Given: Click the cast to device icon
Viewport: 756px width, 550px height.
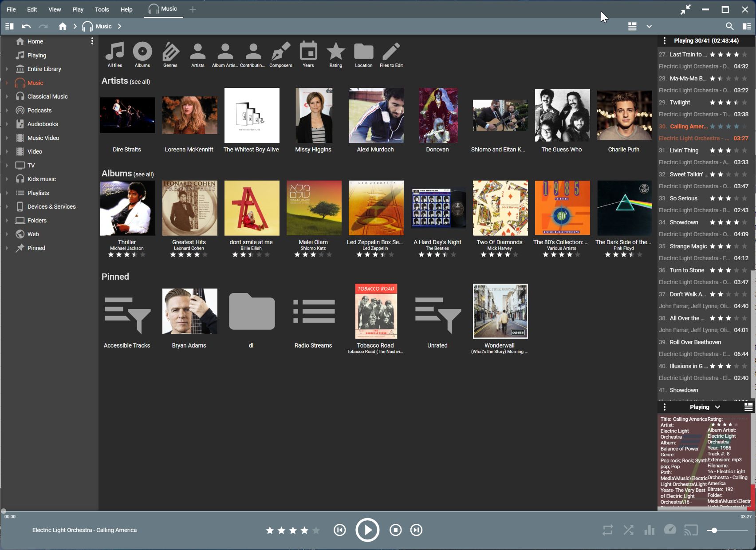Looking at the screenshot, I should (691, 530).
